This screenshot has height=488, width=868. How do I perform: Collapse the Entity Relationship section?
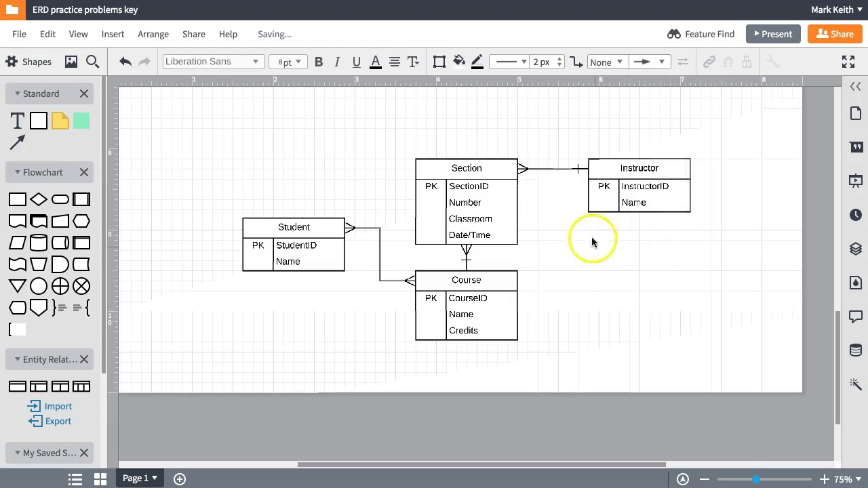click(x=45, y=359)
